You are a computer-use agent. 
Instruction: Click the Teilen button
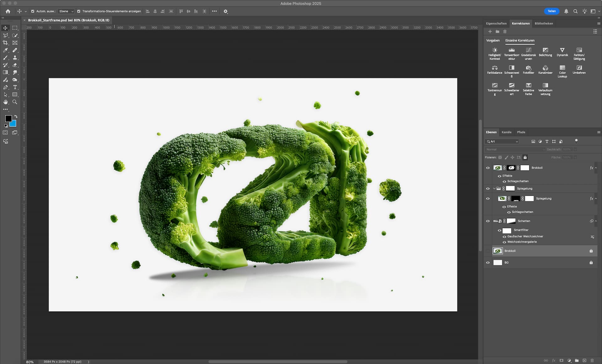(552, 11)
